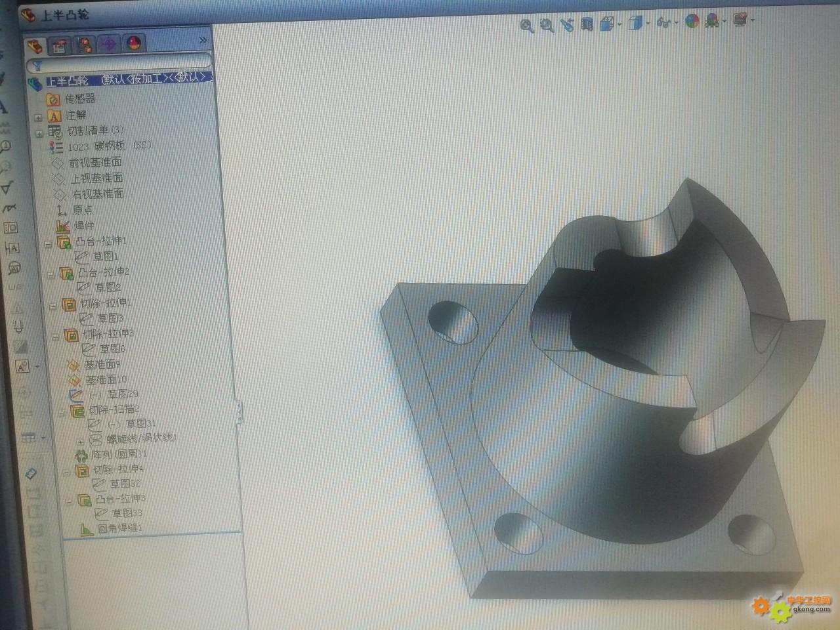Open the Hide/Show Items glasses icon
The width and height of the screenshot is (840, 630).
(x=664, y=23)
